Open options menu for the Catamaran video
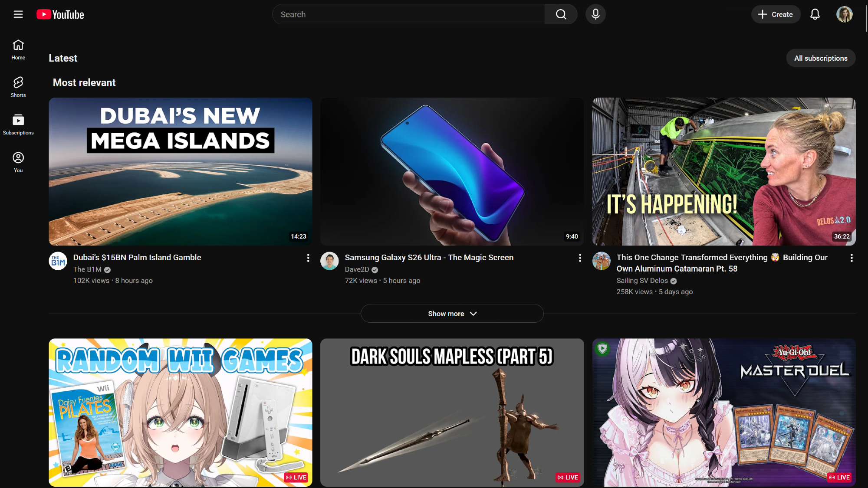The height and width of the screenshot is (488, 868). point(852,258)
